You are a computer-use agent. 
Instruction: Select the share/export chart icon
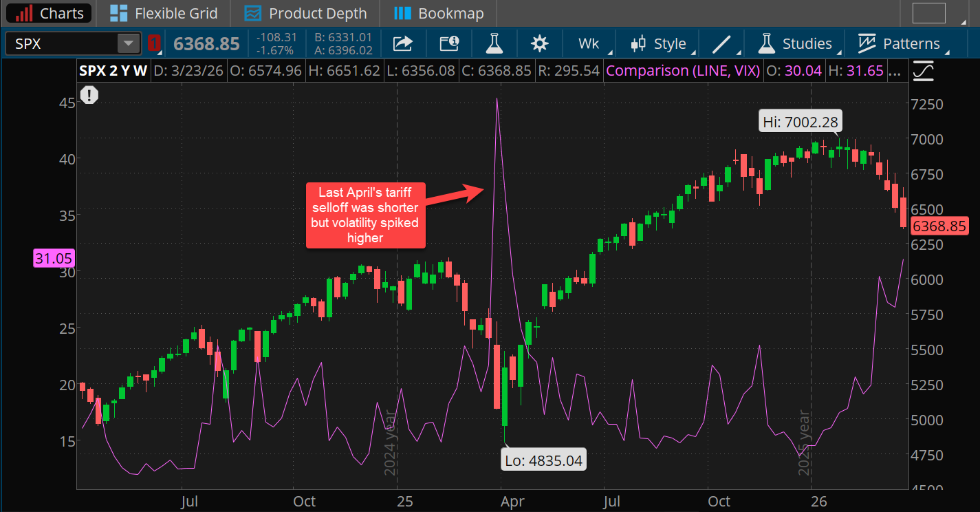(x=403, y=43)
